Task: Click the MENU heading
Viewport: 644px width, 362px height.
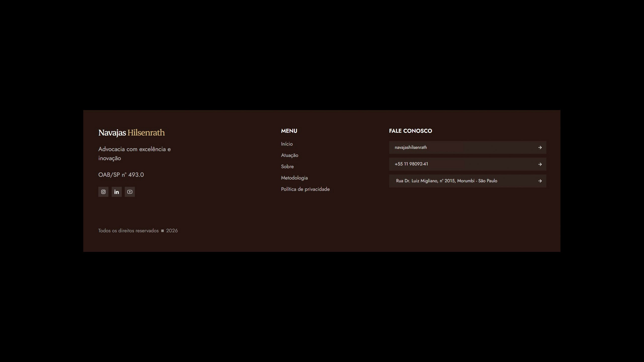Action: coord(289,131)
